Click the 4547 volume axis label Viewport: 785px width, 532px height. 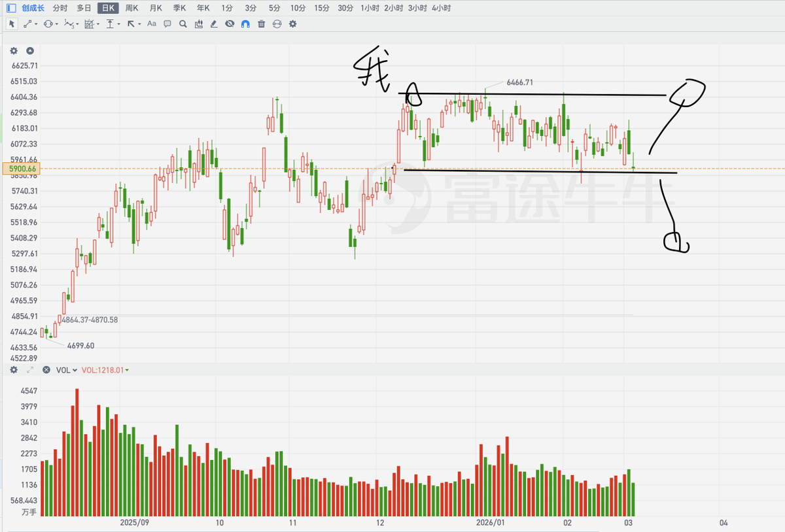point(28,391)
